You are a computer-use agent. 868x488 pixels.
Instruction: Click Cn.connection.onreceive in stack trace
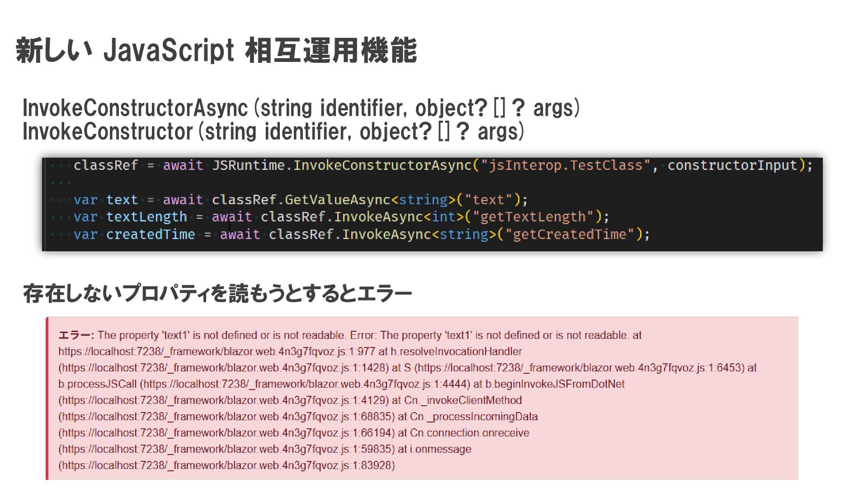[x=469, y=433]
